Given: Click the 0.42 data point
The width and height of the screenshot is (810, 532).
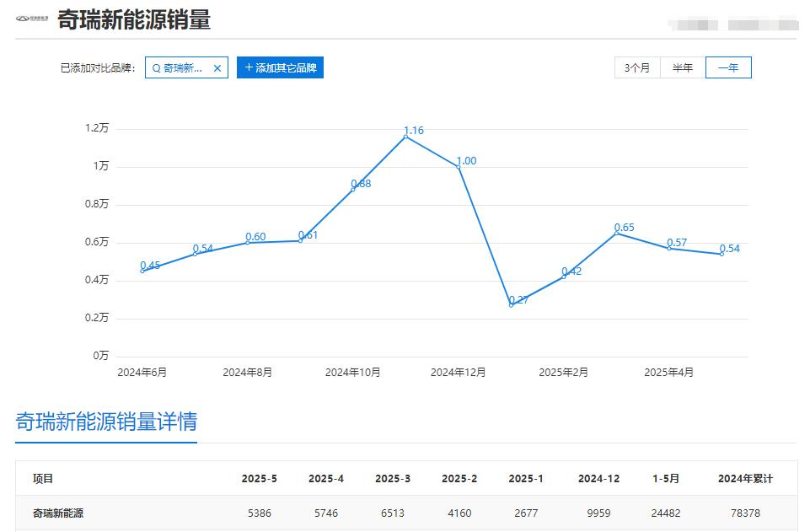Looking at the screenshot, I should [x=564, y=277].
